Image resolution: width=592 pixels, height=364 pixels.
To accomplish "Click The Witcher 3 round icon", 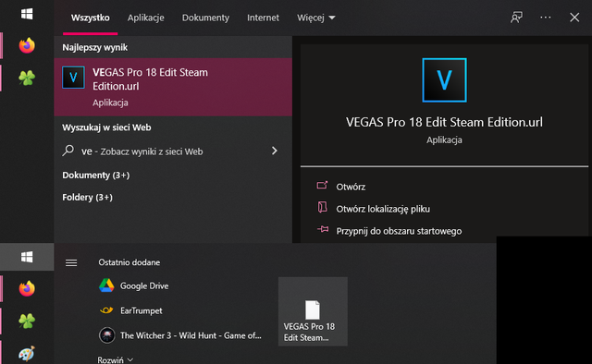I will (x=107, y=335).
